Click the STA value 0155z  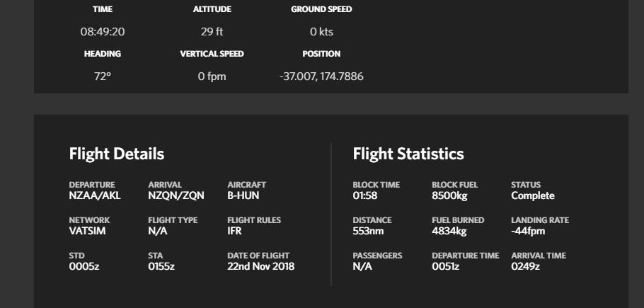(161, 267)
